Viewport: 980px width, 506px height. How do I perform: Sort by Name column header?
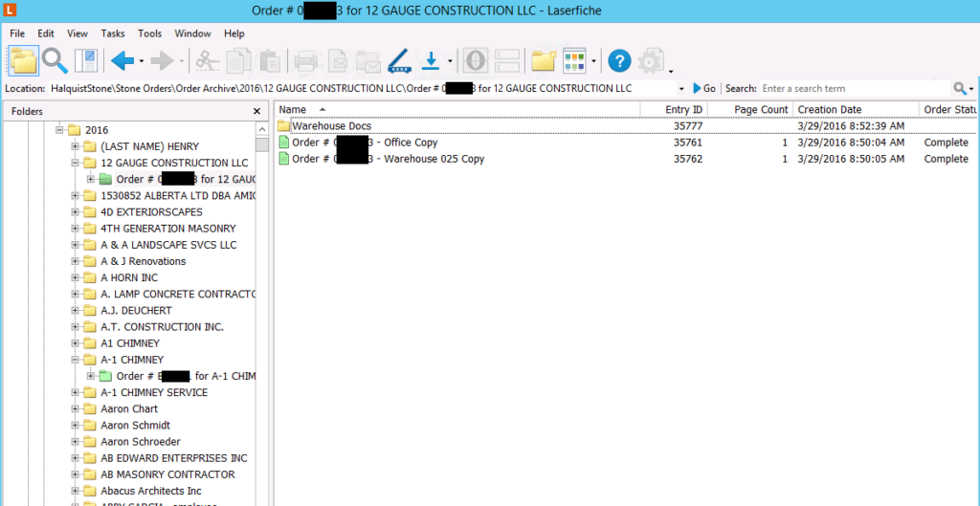click(x=458, y=109)
